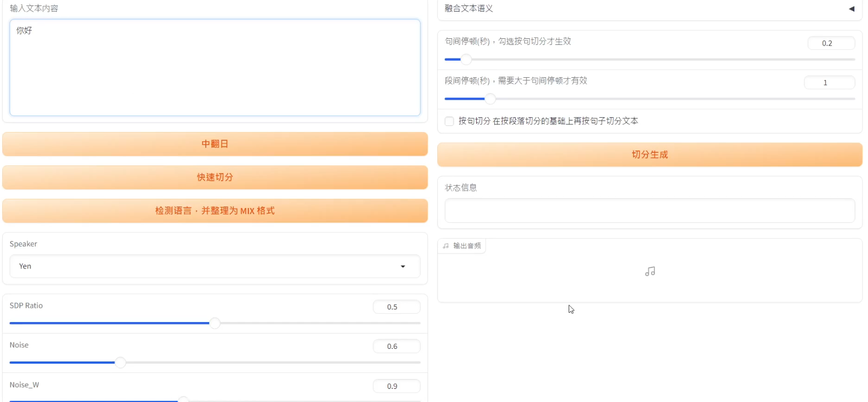
Task: Click the SDP Ratio value box 0.5
Action: [397, 307]
